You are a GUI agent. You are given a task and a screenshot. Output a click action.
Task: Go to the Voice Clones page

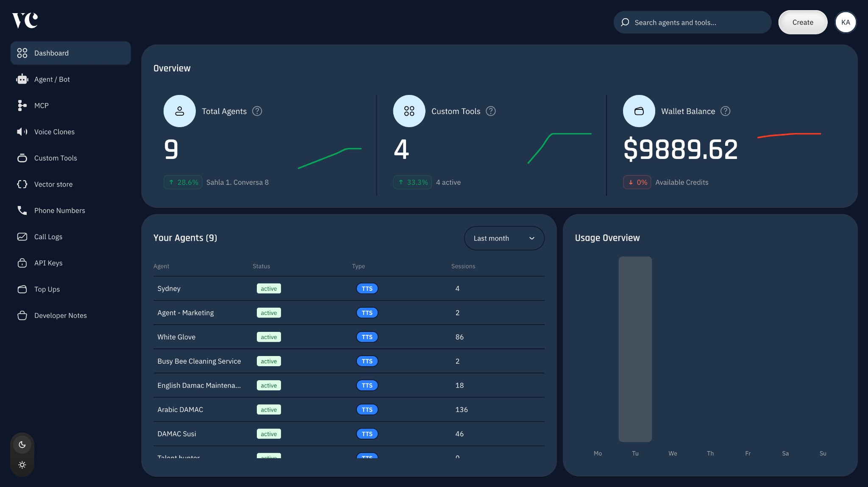click(x=54, y=132)
